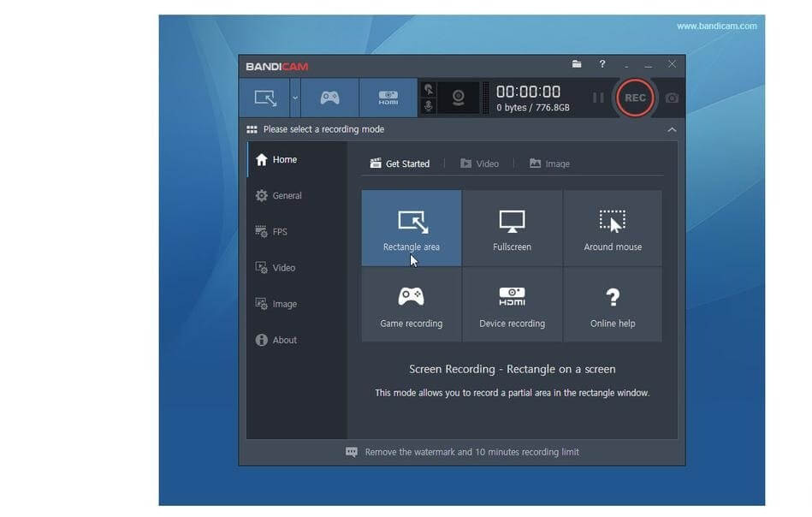Toggle the mouse cursor effect icon

[429, 90]
